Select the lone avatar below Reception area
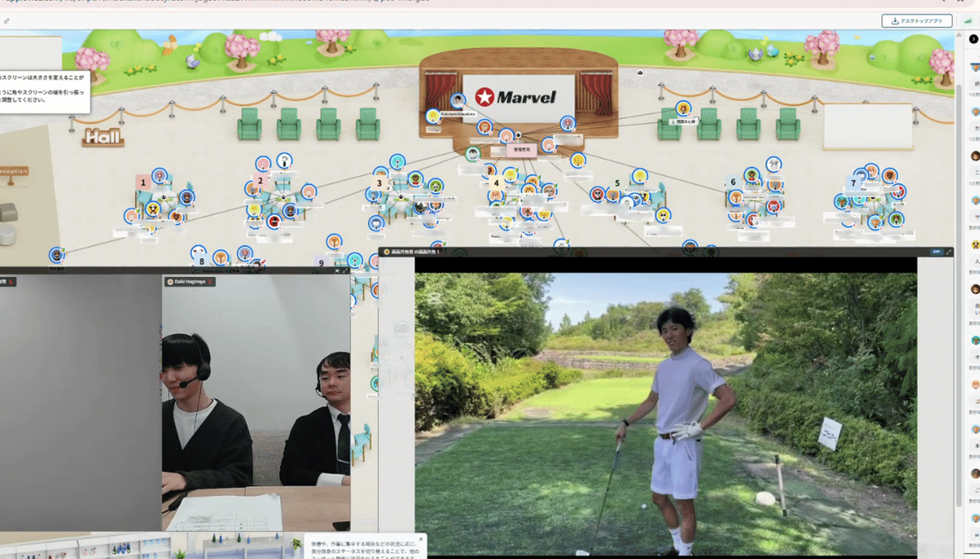The height and width of the screenshot is (559, 980). 57,255
